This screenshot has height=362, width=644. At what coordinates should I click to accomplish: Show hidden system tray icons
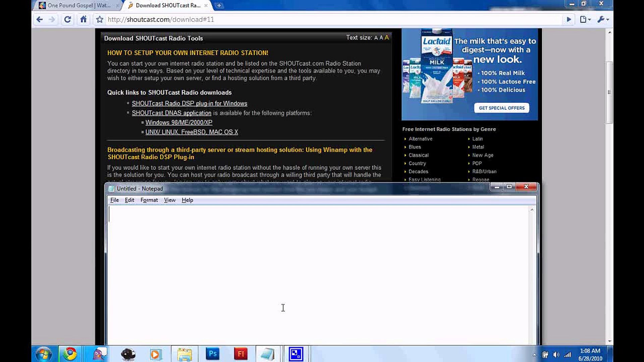click(534, 355)
